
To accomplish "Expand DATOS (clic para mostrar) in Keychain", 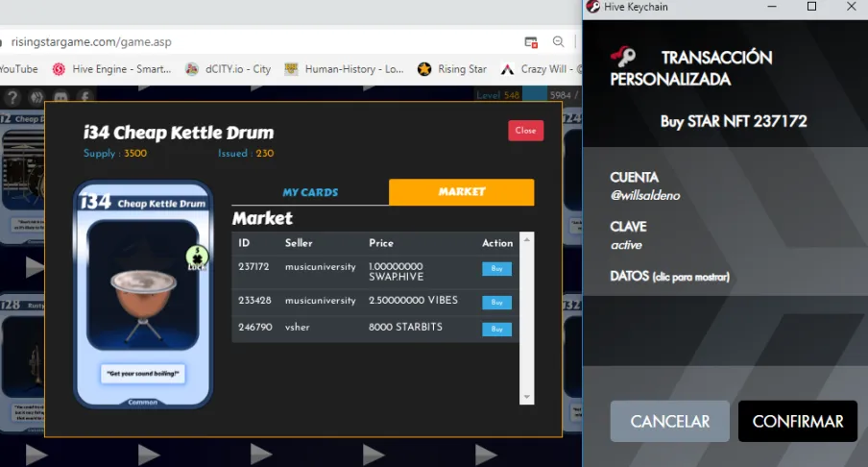I will (669, 276).
